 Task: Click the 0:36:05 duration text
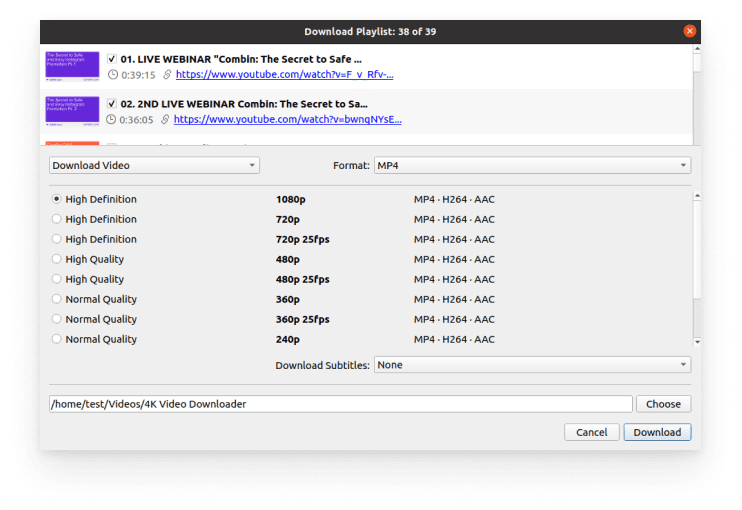coord(136,120)
